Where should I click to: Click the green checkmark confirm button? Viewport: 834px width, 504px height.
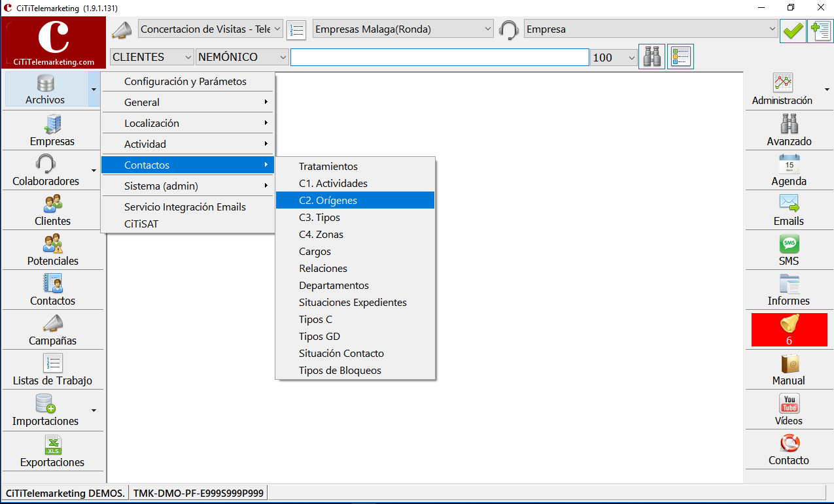(x=793, y=30)
